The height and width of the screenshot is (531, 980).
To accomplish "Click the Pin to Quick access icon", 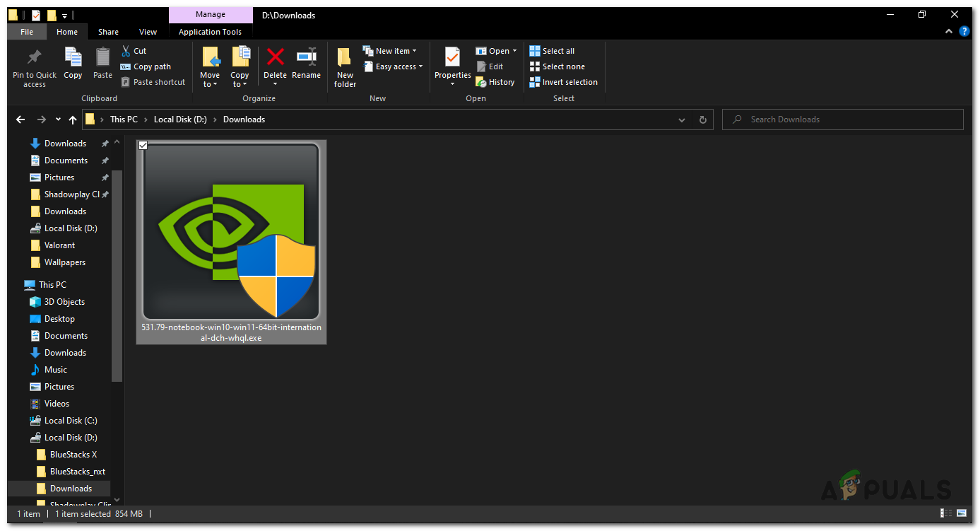I will pos(34,58).
